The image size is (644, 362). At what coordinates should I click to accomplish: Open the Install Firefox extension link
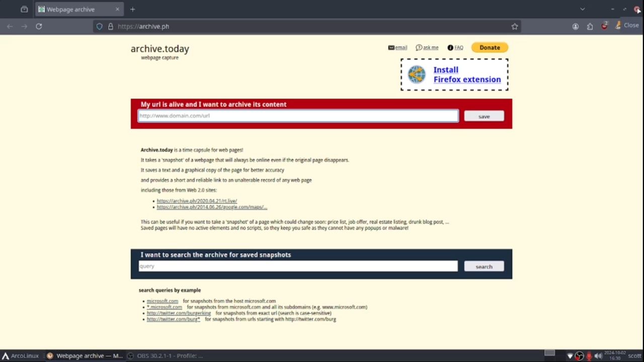point(466,74)
